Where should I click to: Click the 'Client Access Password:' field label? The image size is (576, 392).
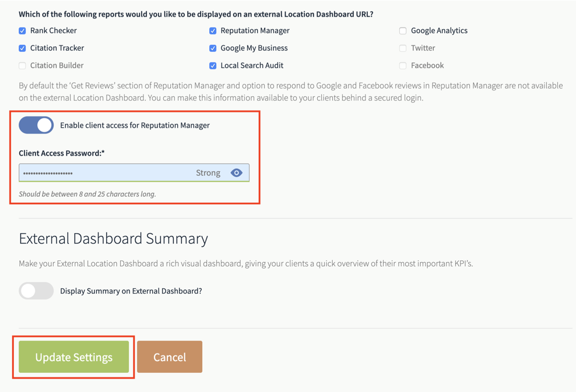[62, 153]
